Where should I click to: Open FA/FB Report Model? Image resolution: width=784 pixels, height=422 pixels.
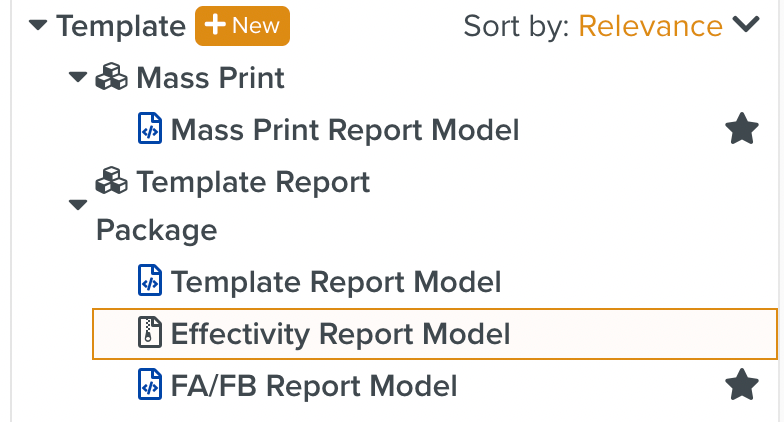pyautogui.click(x=314, y=385)
